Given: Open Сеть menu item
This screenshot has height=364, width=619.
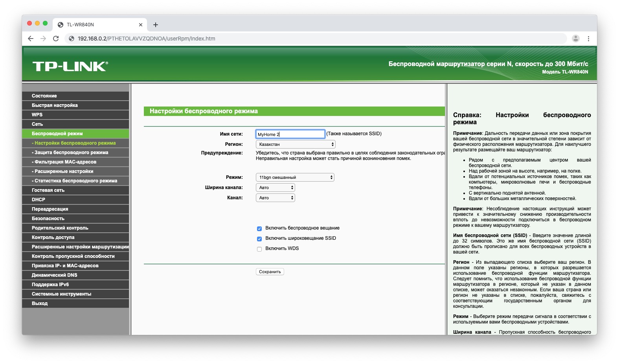Looking at the screenshot, I should pyautogui.click(x=75, y=124).
